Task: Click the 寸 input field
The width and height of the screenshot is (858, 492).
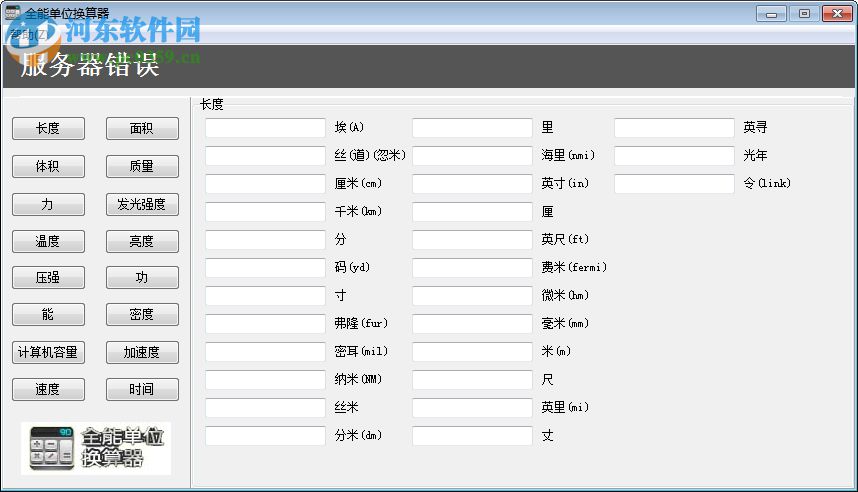Action: tap(265, 296)
